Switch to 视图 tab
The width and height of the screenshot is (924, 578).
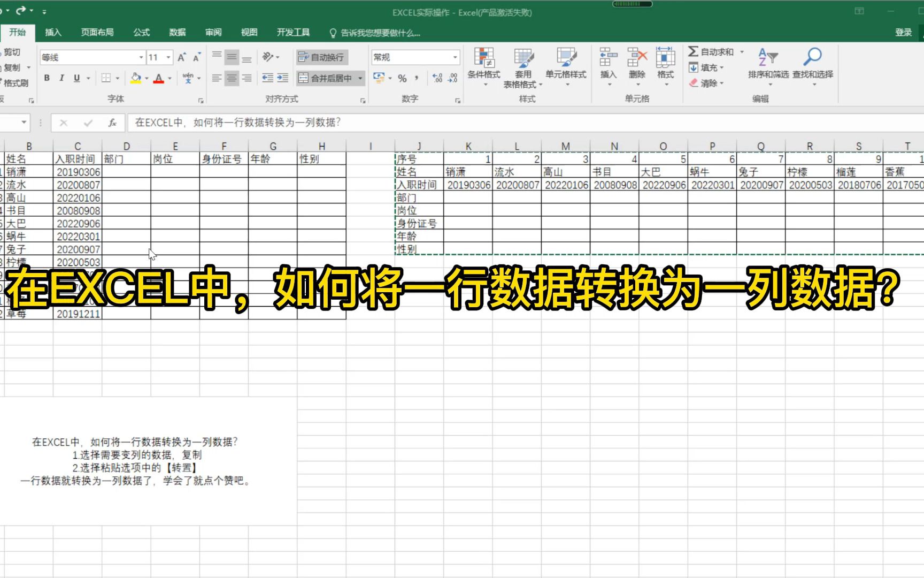(249, 32)
